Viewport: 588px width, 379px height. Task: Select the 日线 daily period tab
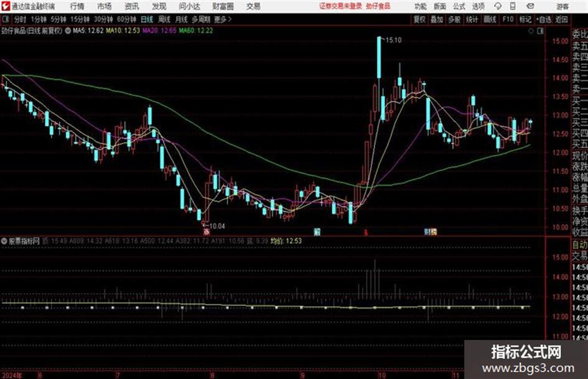click(x=147, y=19)
